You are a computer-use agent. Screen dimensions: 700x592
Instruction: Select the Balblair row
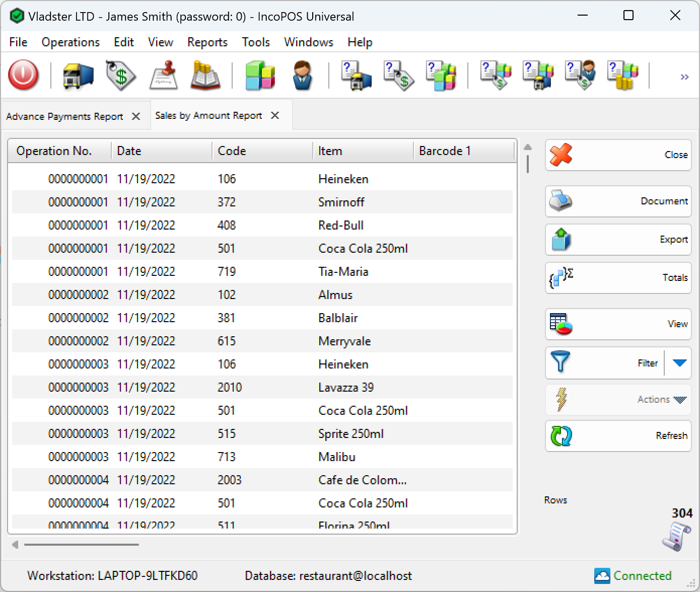[x=262, y=318]
